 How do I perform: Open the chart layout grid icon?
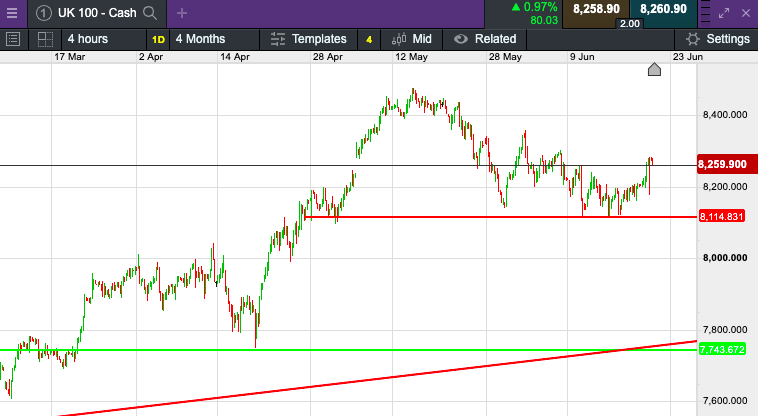pyautogui.click(x=45, y=39)
